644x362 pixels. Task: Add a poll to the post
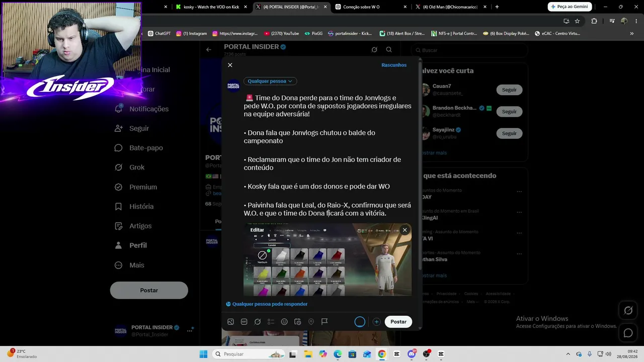271,322
